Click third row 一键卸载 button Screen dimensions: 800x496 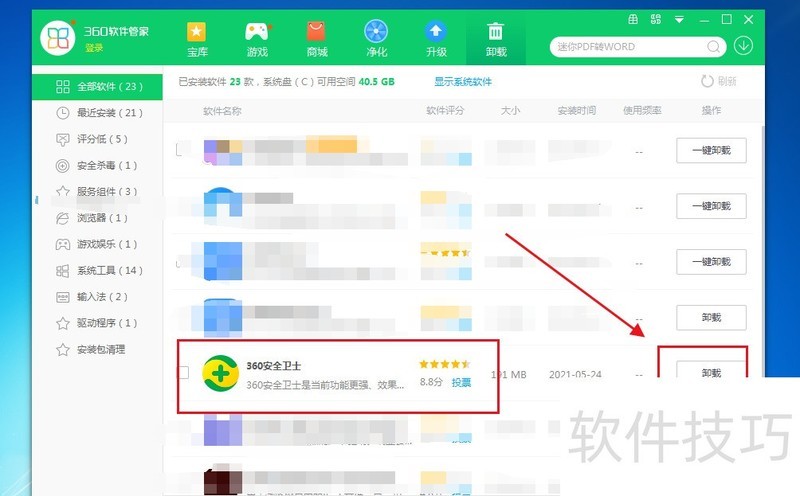[711, 262]
